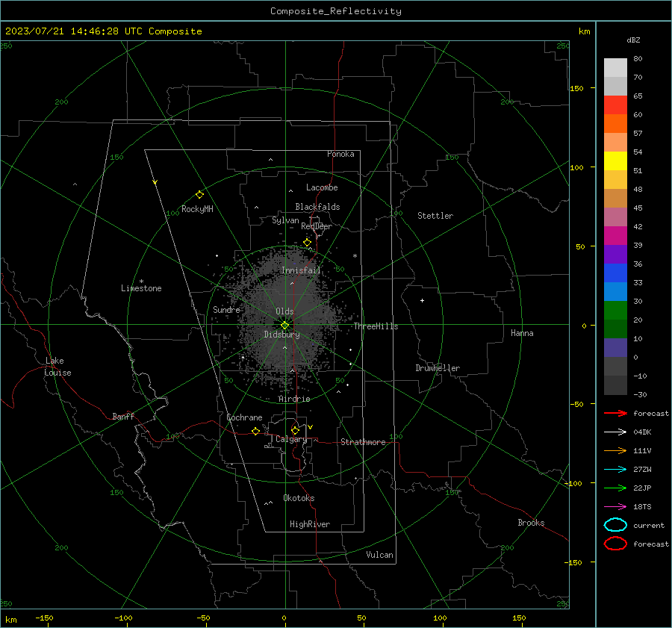Click the Vulcan city label
This screenshot has width=672, height=628.
(x=379, y=555)
